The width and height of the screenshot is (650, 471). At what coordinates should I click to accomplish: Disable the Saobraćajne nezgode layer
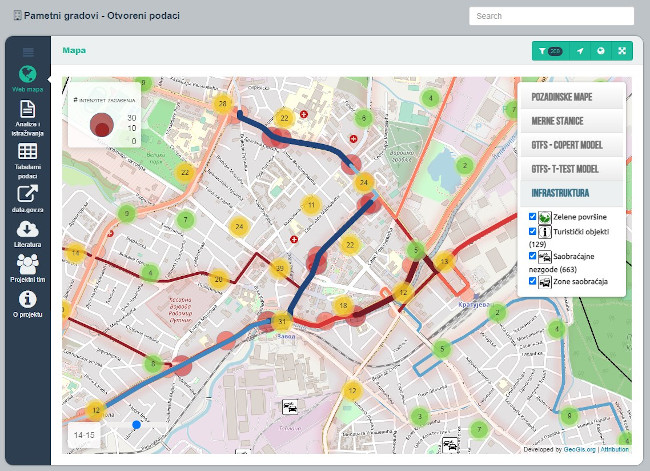(532, 256)
